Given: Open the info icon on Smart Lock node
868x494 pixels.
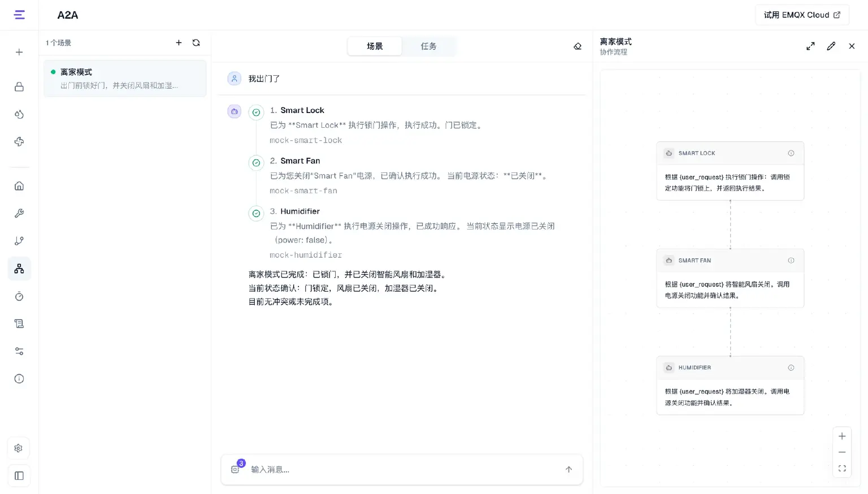Looking at the screenshot, I should (791, 153).
